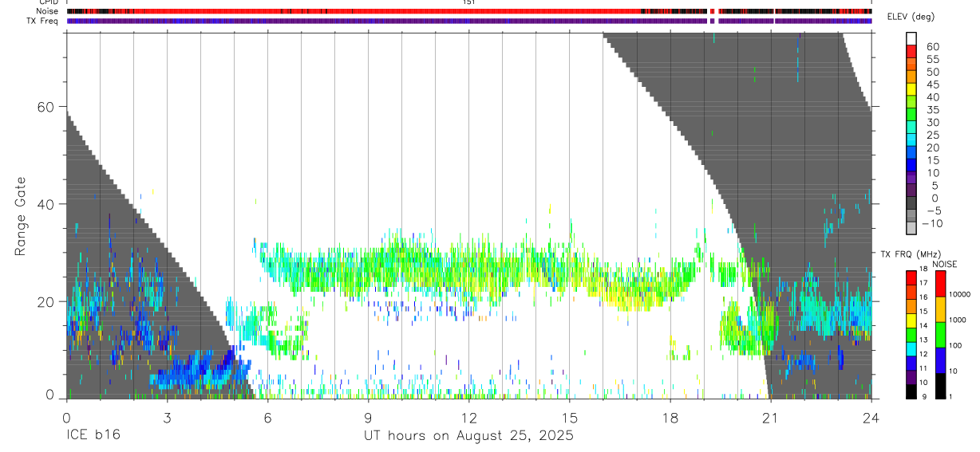The width and height of the screenshot is (980, 452).
Task: Click the red 17–18 MHz TX FRQ swatch
Action: pyautogui.click(x=911, y=277)
